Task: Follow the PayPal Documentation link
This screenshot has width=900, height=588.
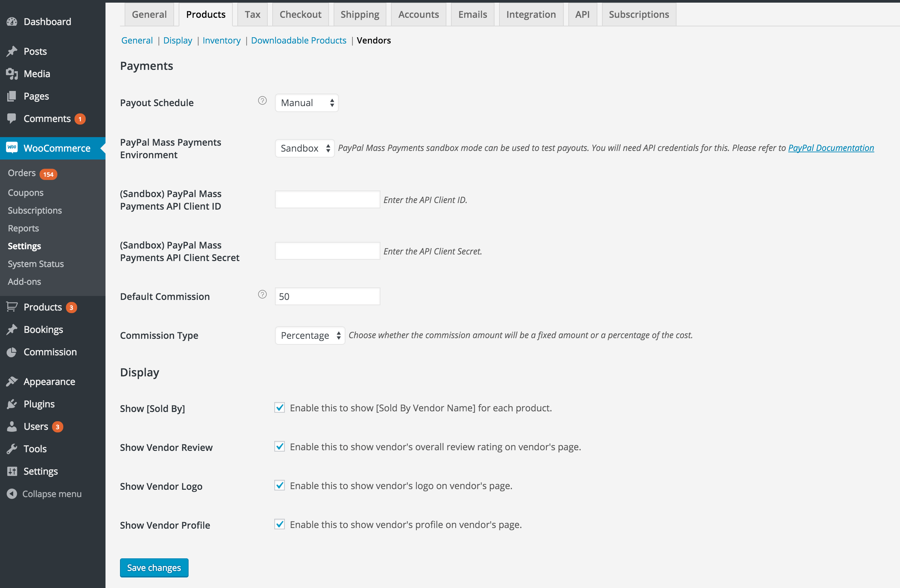Action: tap(830, 148)
